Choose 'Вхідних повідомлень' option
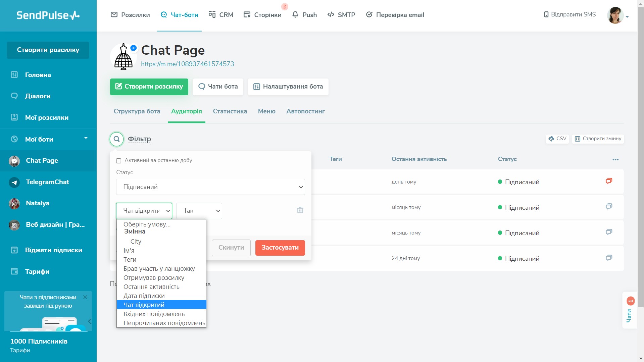Image resolution: width=644 pixels, height=362 pixels. [161, 314]
